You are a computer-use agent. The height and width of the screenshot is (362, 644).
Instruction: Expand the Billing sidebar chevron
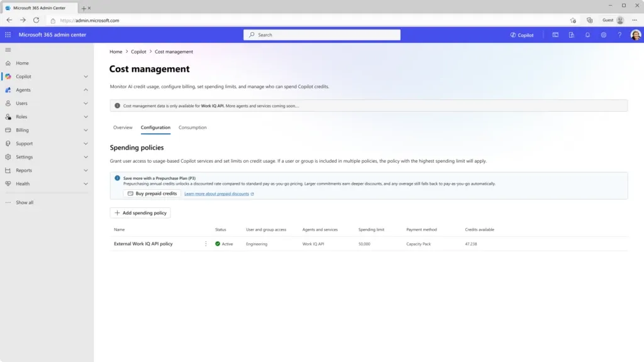[86, 130]
